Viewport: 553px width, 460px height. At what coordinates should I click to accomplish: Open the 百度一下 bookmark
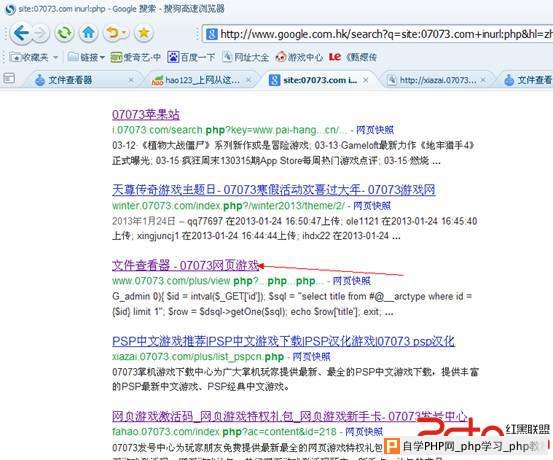point(190,57)
